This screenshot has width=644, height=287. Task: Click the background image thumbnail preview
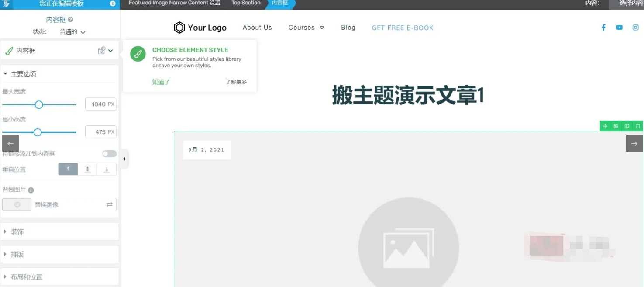point(17,204)
